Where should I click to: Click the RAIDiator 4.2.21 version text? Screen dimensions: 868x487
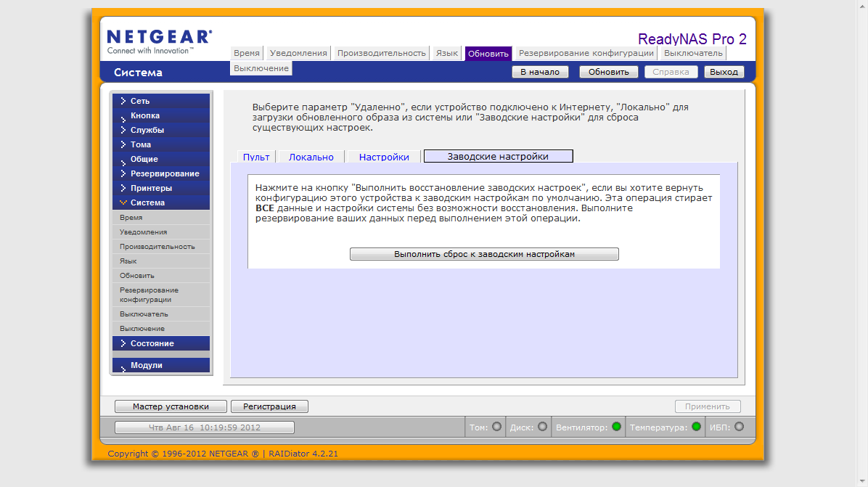[x=303, y=453]
